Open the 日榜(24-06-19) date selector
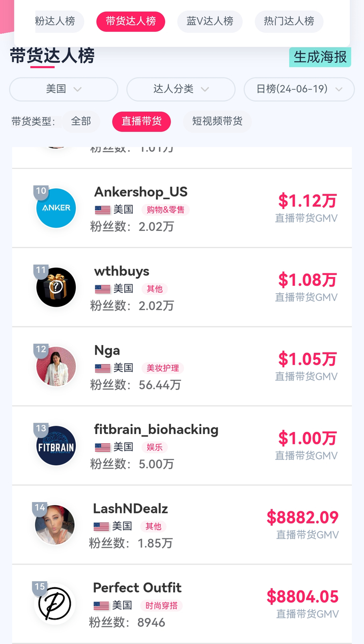The width and height of the screenshot is (364, 644). (x=298, y=89)
